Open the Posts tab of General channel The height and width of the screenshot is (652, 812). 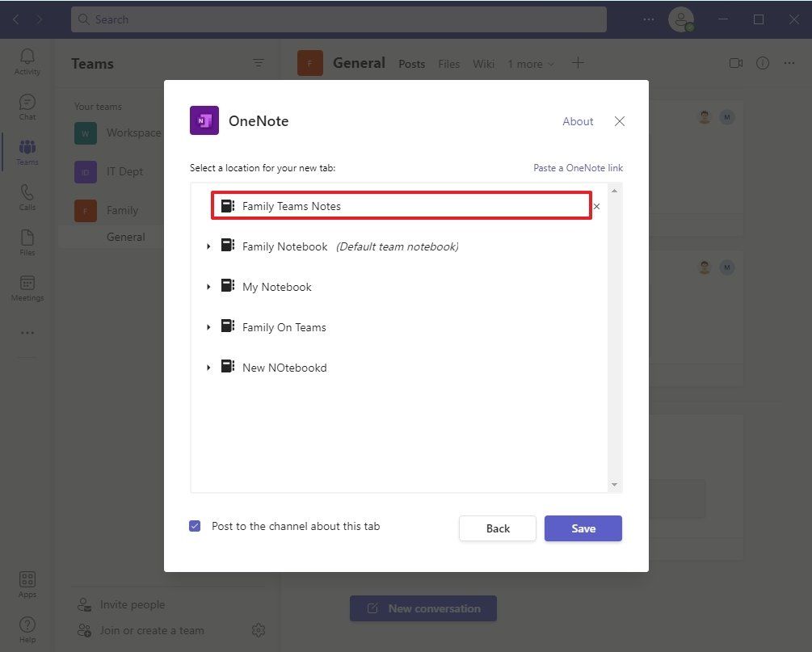click(x=411, y=63)
